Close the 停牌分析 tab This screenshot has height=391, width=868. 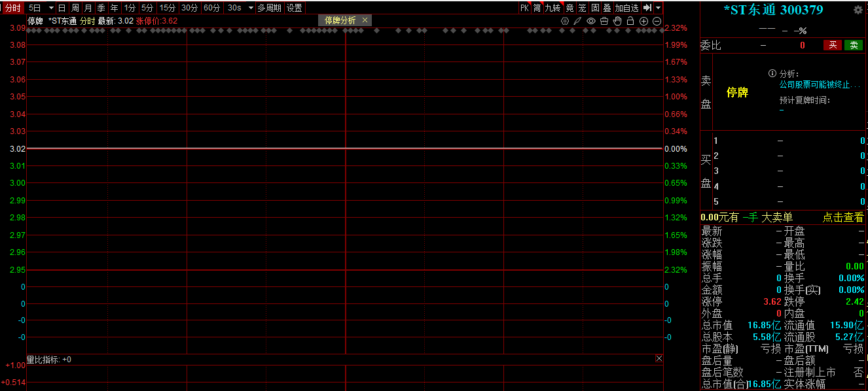click(x=365, y=20)
